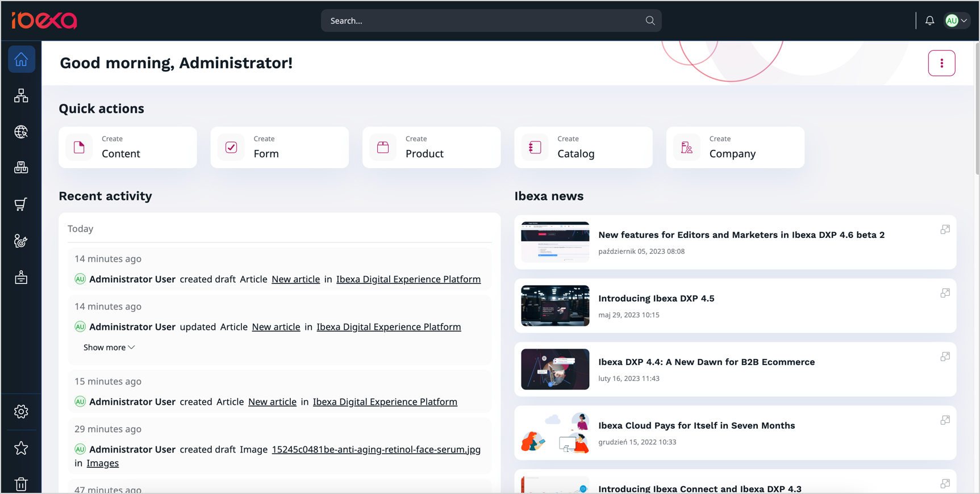Open the Ibexa DXP 4.5 news external link icon

(x=945, y=293)
